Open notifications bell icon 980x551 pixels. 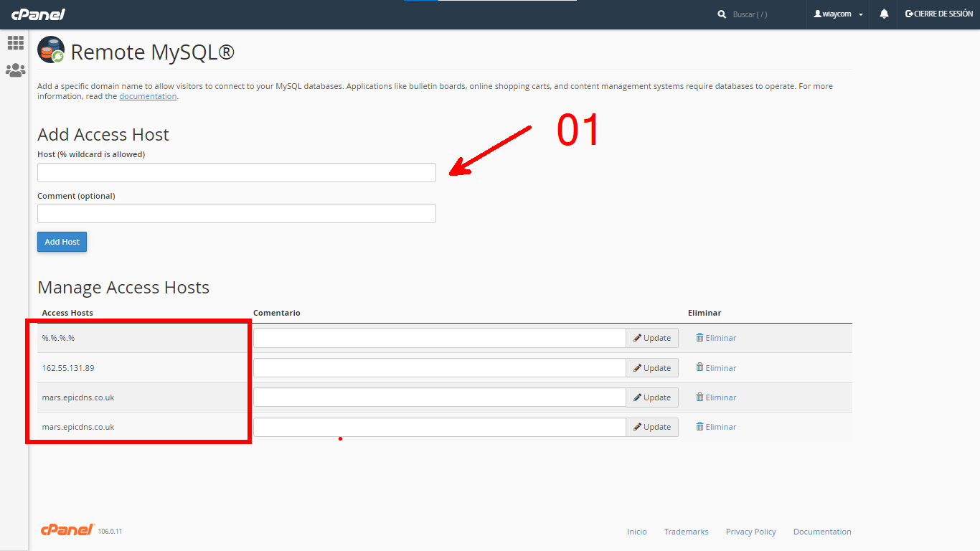(884, 14)
